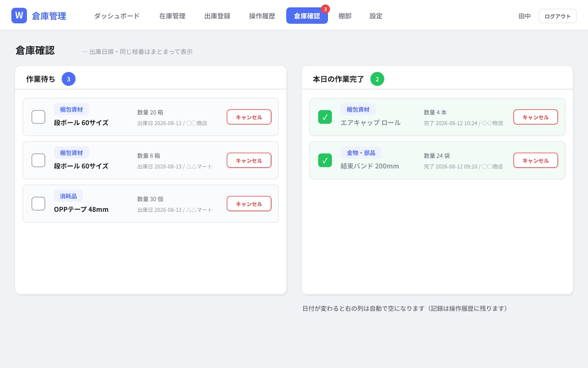This screenshot has width=588, height=368.
Task: Click the 本日の作業完了 count badge 2
Action: click(377, 79)
